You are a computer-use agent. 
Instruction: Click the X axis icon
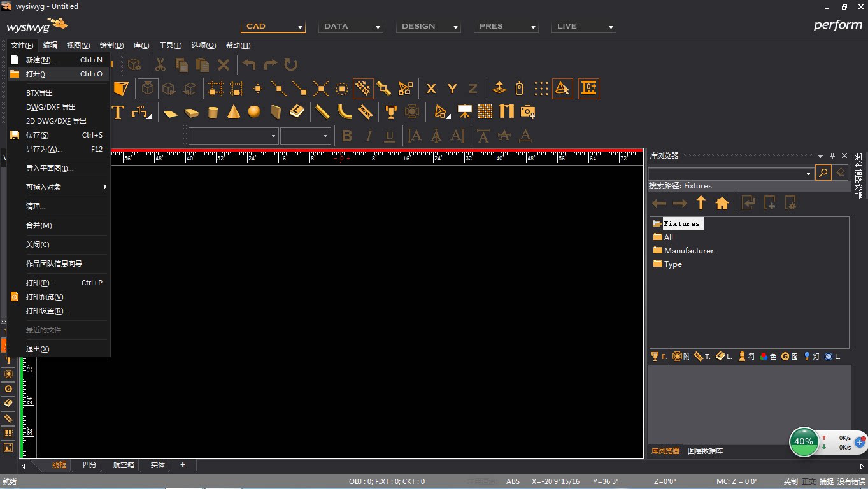(x=431, y=89)
